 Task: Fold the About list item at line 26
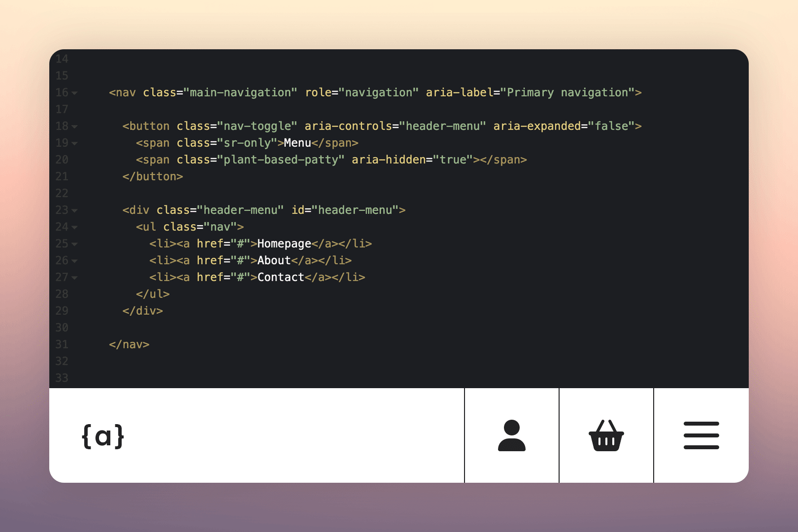click(74, 261)
